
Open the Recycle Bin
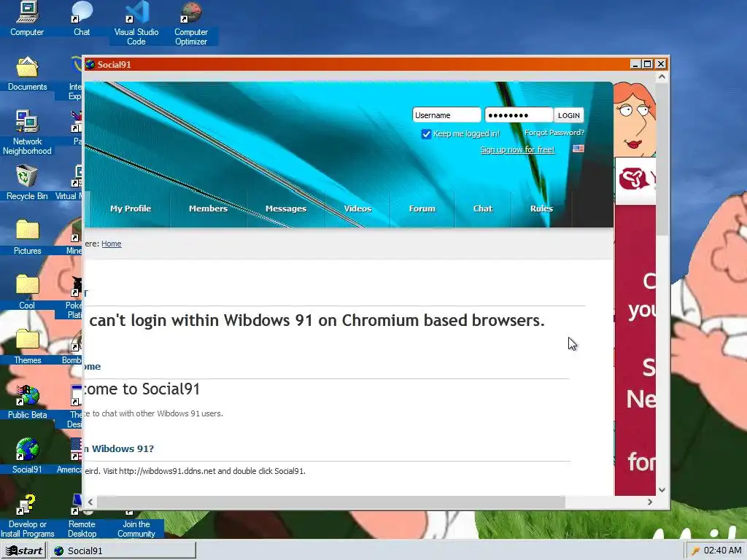(27, 182)
